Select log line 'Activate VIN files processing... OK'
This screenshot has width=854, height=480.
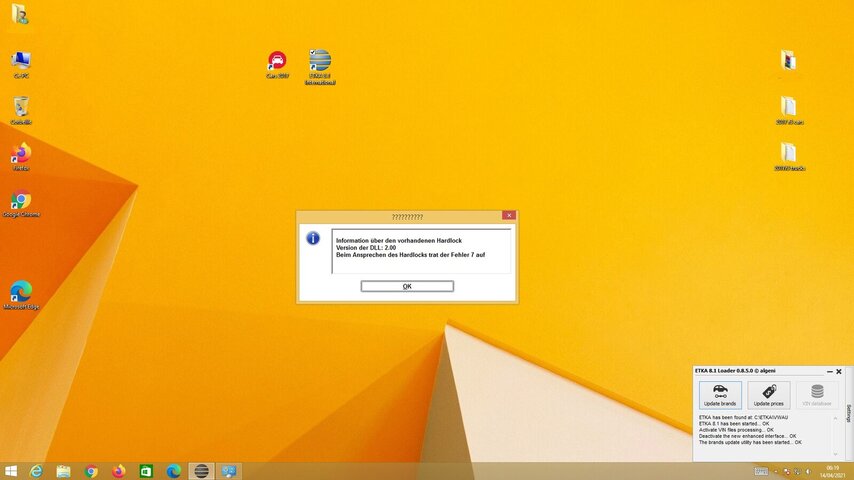coord(736,430)
